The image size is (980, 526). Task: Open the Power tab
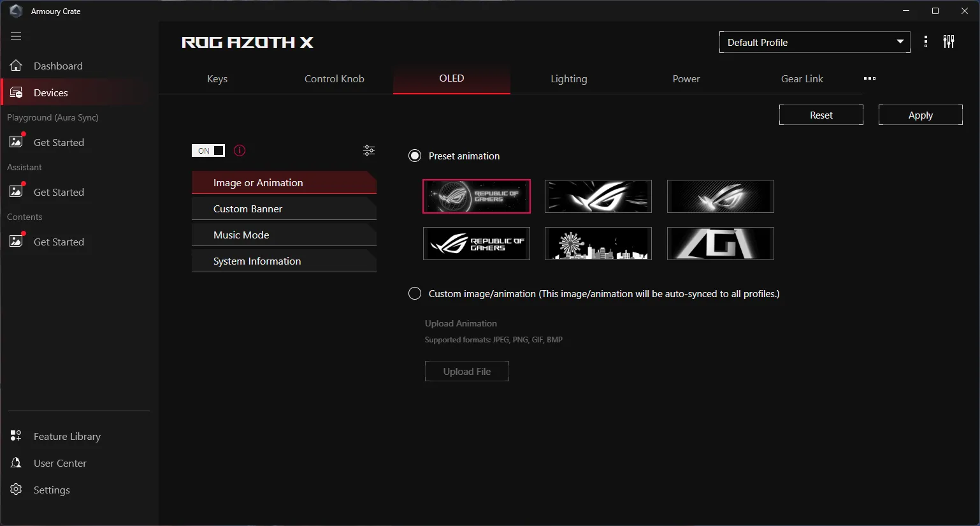tap(686, 79)
